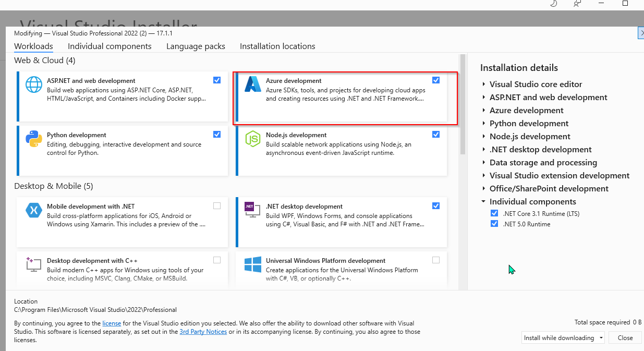Collapse the Individual components section
Image resolution: width=644 pixels, height=351 pixels.
pos(484,202)
